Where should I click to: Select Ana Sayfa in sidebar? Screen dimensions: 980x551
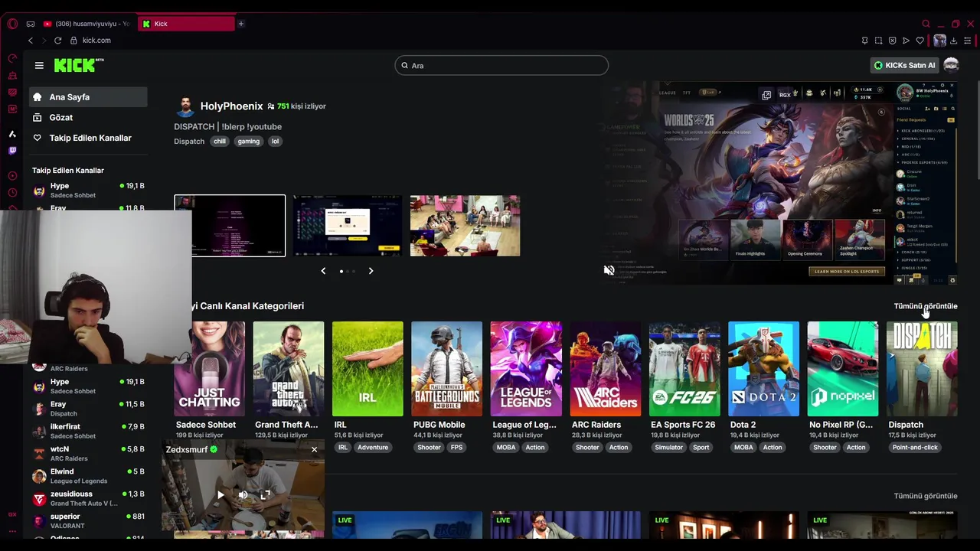pyautogui.click(x=88, y=97)
